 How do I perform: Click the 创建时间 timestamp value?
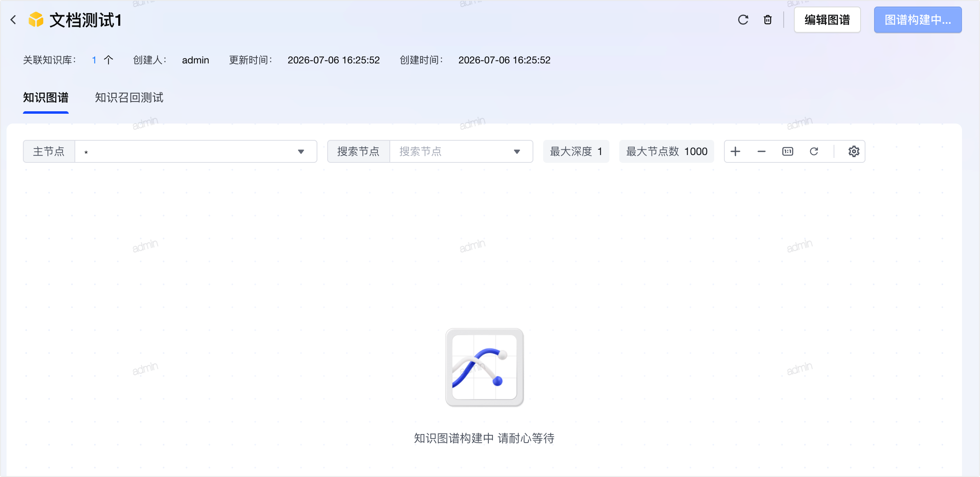pos(504,60)
